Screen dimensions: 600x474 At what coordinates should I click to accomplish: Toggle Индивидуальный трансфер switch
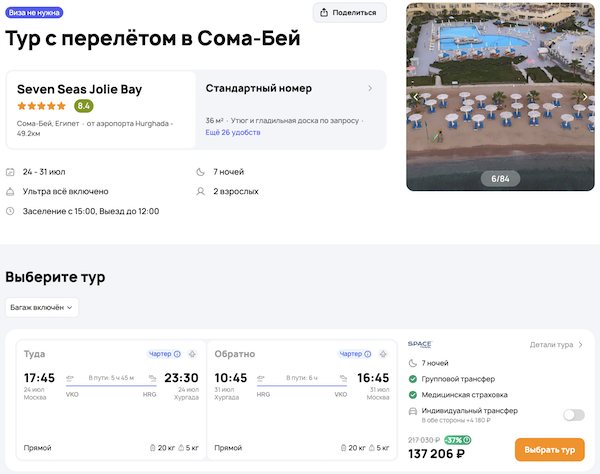574,414
